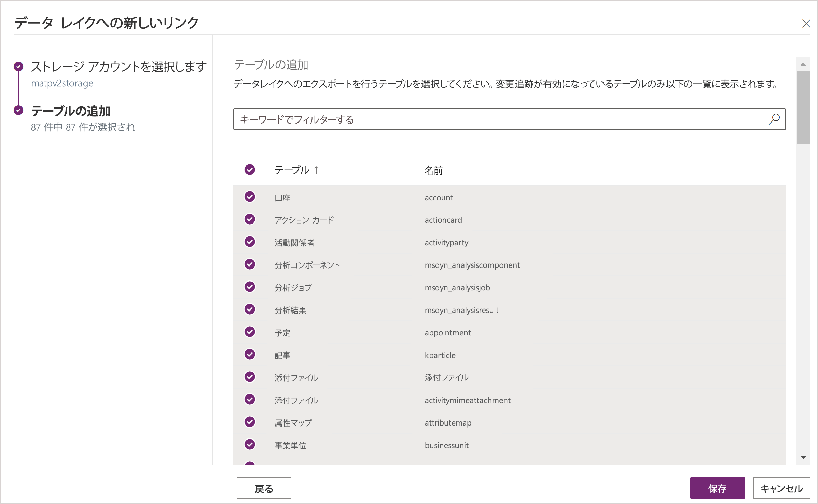
Task: Focus the キーワードでフィルターする filter field
Action: (x=509, y=119)
